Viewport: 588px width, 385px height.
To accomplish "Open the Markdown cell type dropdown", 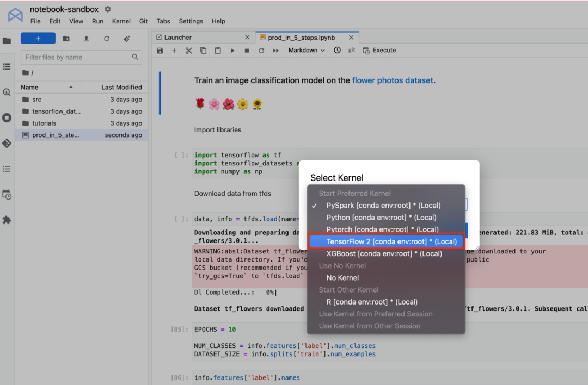I will [x=307, y=51].
